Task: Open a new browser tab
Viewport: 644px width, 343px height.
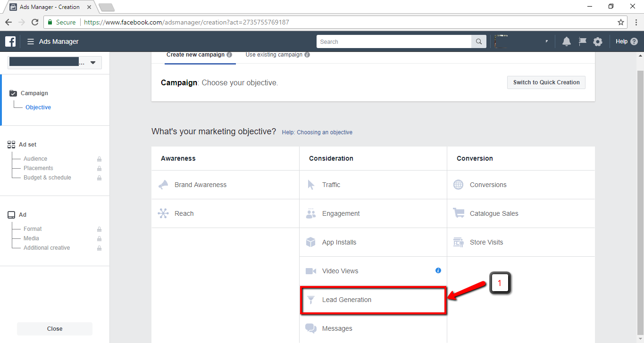Action: [x=107, y=8]
